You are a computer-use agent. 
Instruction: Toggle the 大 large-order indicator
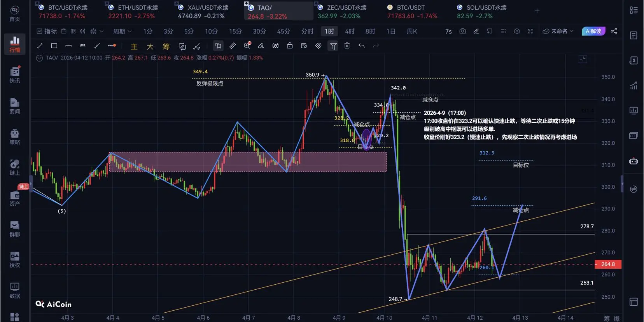tap(150, 47)
